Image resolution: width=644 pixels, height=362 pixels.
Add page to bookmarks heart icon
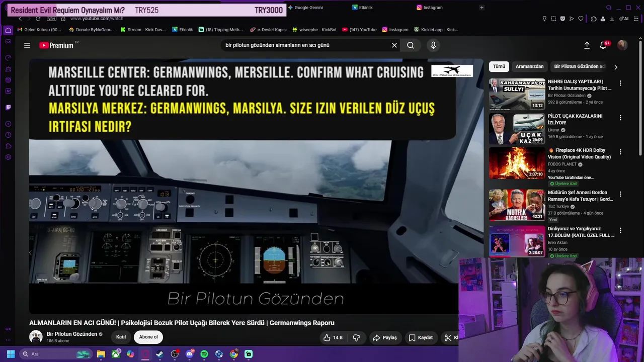point(581,19)
